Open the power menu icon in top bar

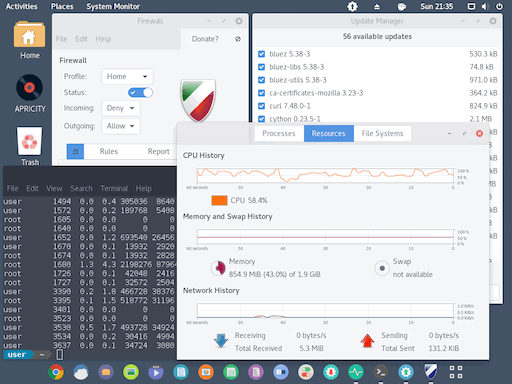tap(499, 6)
